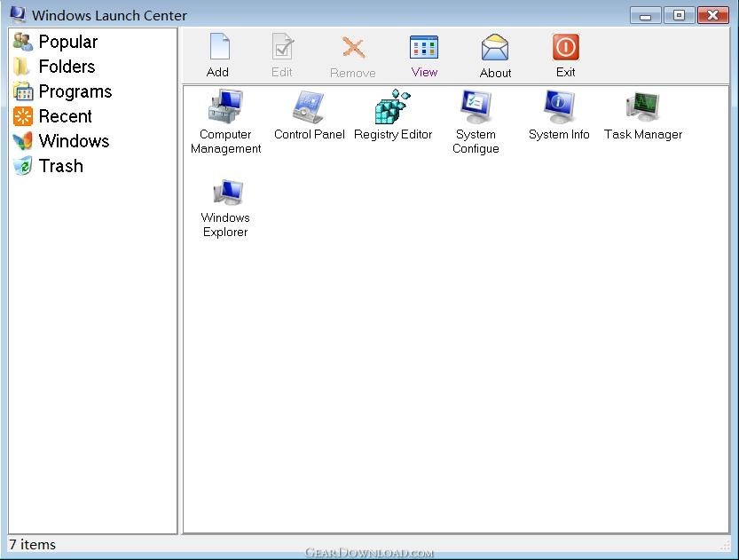Select the Windows sidebar label

[74, 141]
